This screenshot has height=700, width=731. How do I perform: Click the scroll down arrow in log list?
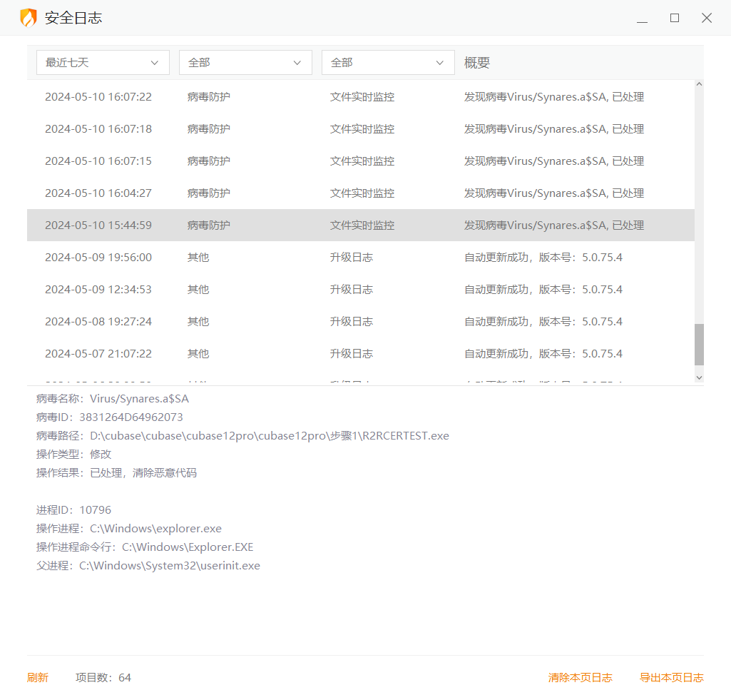[x=699, y=377]
